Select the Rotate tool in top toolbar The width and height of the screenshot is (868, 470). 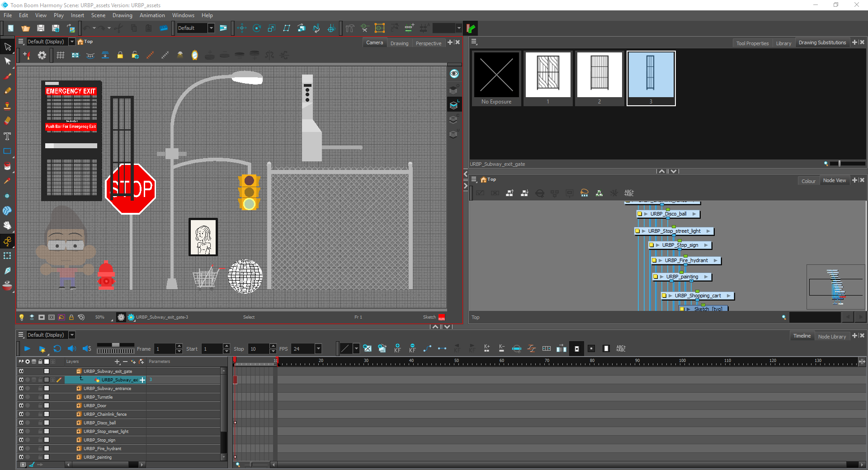tap(257, 28)
